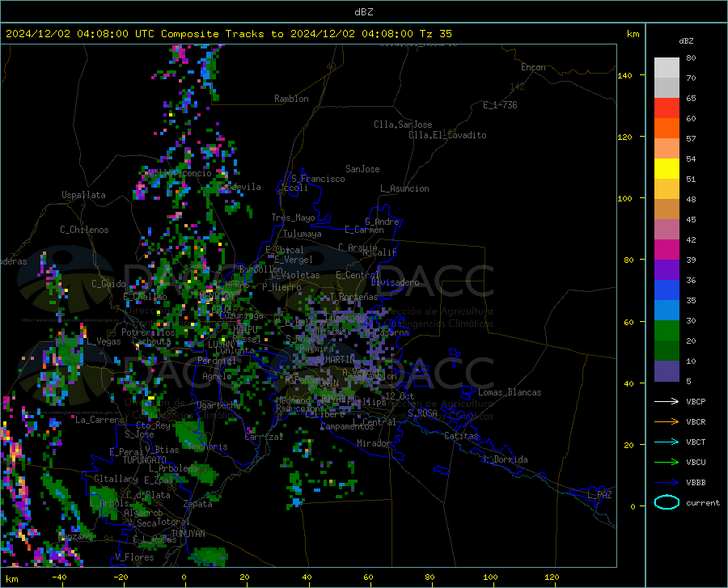This screenshot has height=588, width=728.
Task: Click the C_Guido map label
Action: coord(108,284)
